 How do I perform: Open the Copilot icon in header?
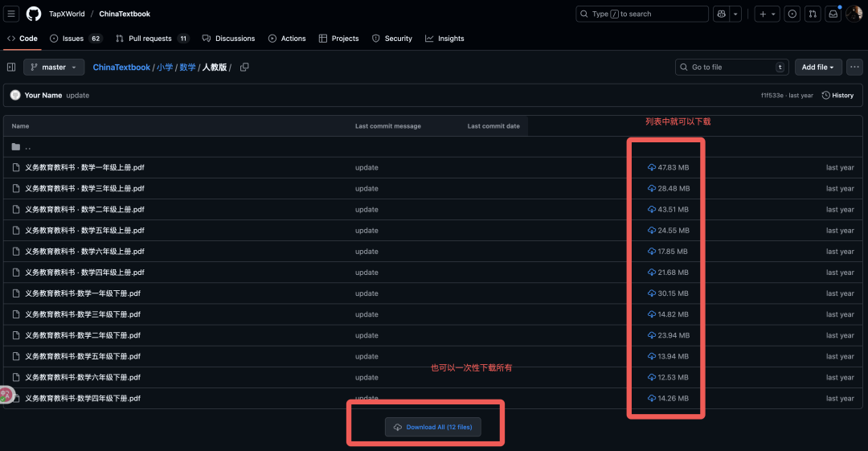pyautogui.click(x=720, y=14)
